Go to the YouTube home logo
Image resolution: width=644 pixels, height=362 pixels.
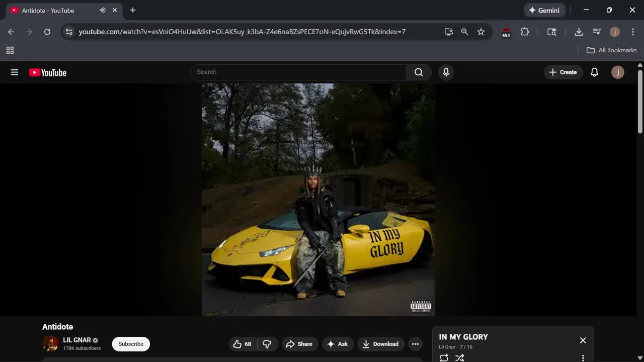tap(48, 72)
